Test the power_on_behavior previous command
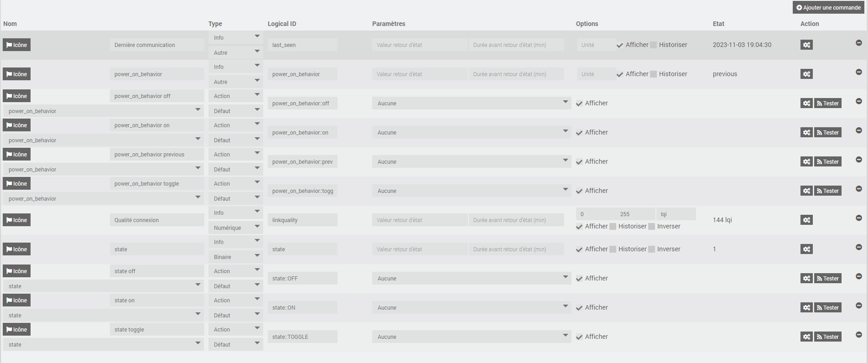 pos(828,161)
